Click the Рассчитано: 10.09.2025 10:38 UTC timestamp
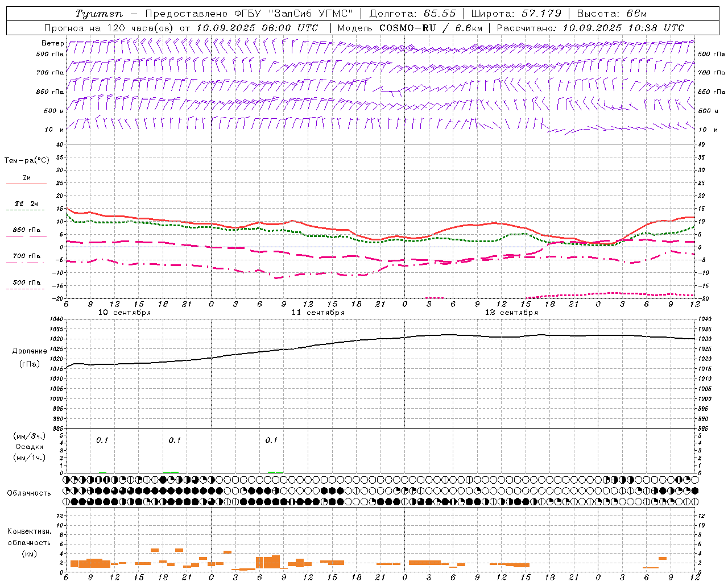728x582 pixels. (590, 28)
